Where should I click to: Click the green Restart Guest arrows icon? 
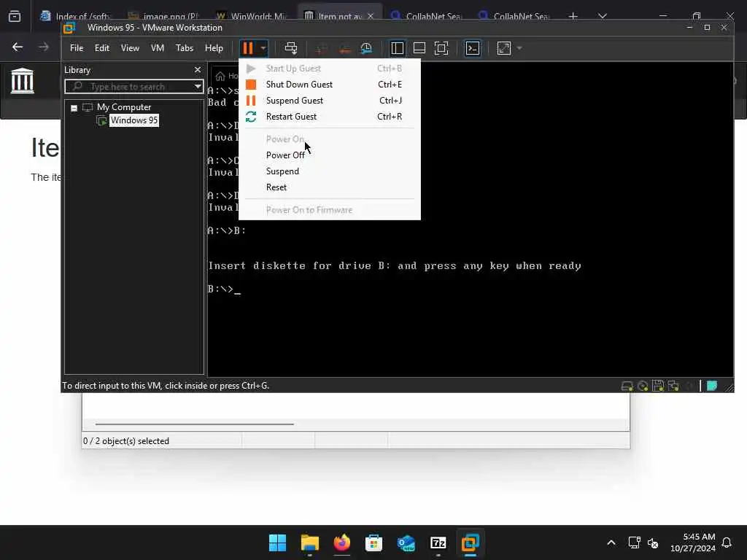point(251,117)
